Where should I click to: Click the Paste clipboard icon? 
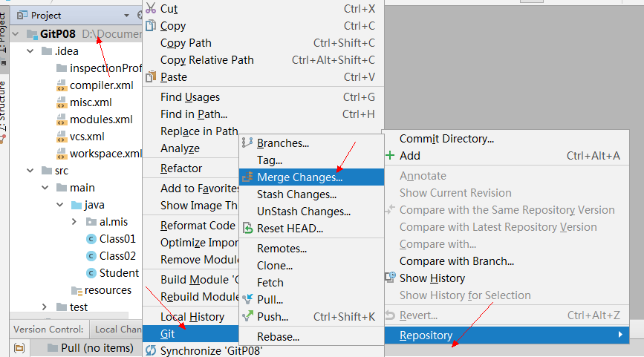151,76
